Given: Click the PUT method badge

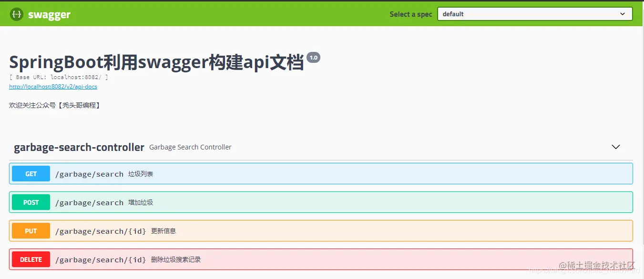Looking at the screenshot, I should point(31,230).
